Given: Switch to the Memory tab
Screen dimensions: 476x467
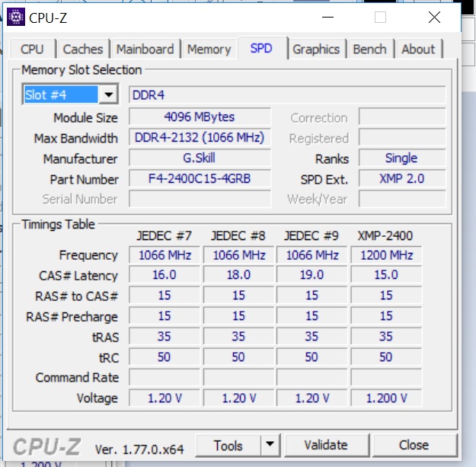Looking at the screenshot, I should (x=209, y=50).
